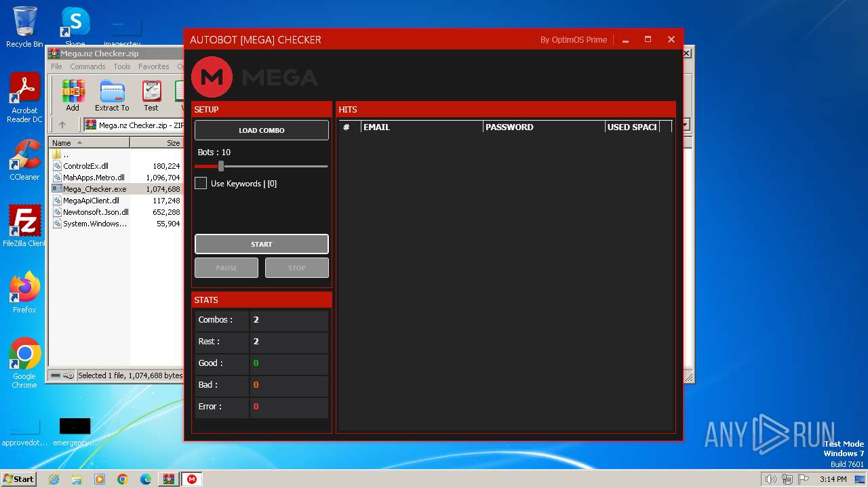Click the START button
Viewport: 868px width, 488px height.
tap(262, 244)
